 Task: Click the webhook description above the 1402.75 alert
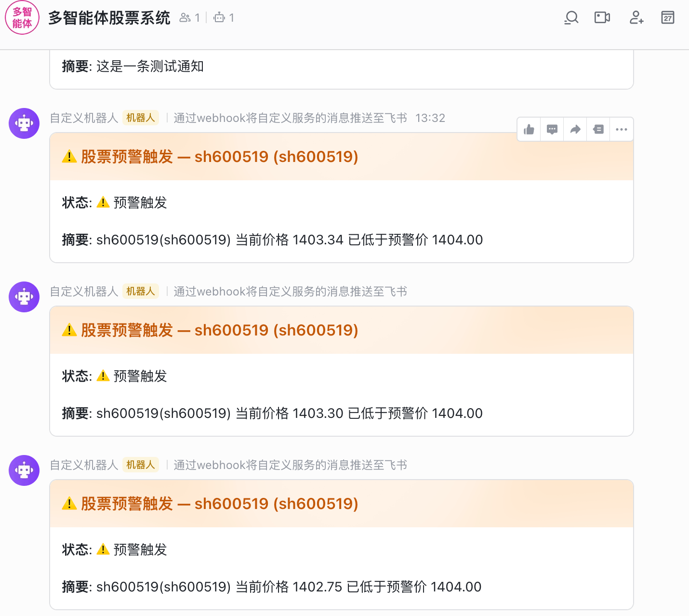pyautogui.click(x=291, y=465)
